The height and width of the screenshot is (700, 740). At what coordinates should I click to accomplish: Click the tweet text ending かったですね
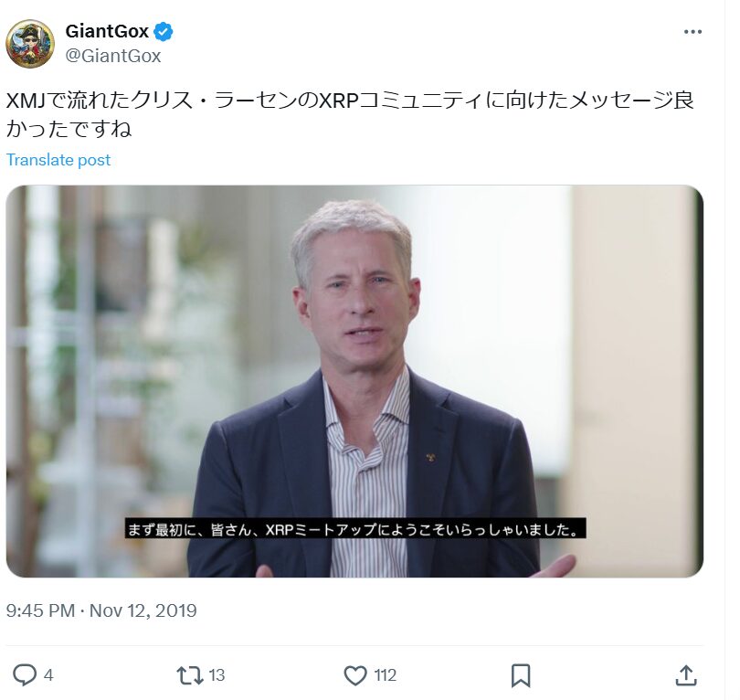coord(69,129)
